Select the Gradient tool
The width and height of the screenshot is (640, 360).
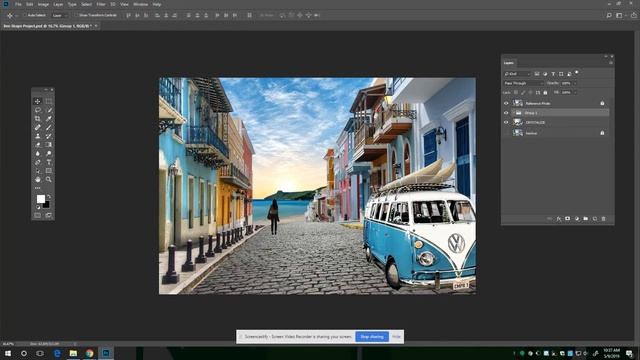pos(49,144)
